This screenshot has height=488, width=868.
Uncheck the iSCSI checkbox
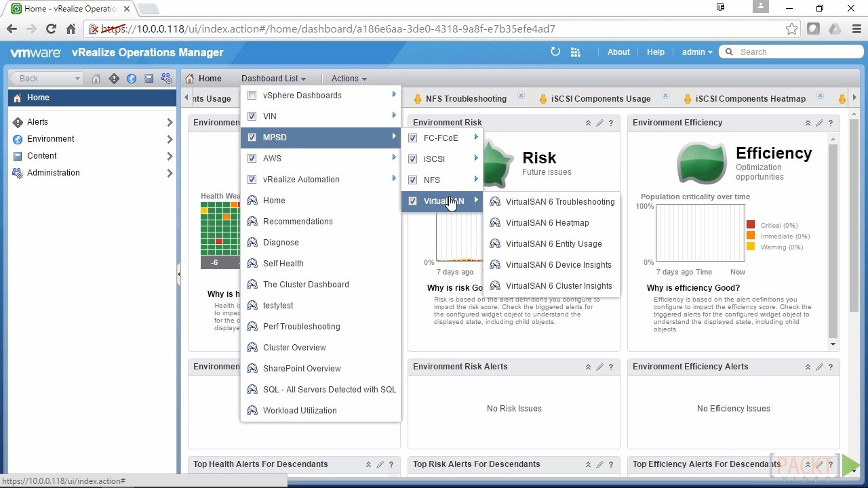[412, 159]
